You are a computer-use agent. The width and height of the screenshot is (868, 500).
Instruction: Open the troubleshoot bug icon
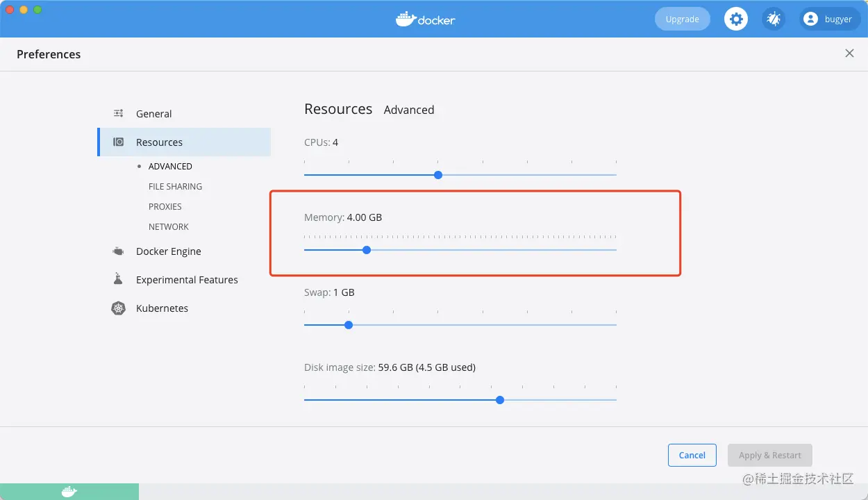[773, 19]
